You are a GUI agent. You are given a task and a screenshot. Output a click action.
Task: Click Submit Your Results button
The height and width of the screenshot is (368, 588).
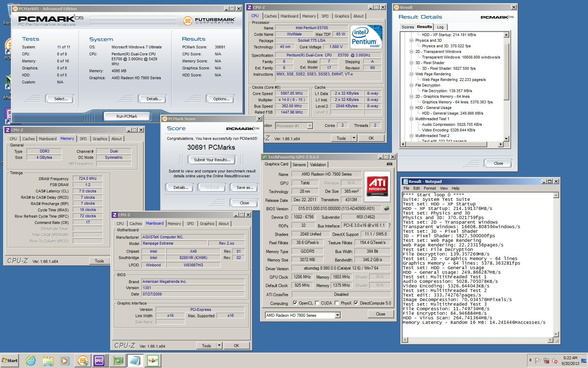click(x=212, y=160)
